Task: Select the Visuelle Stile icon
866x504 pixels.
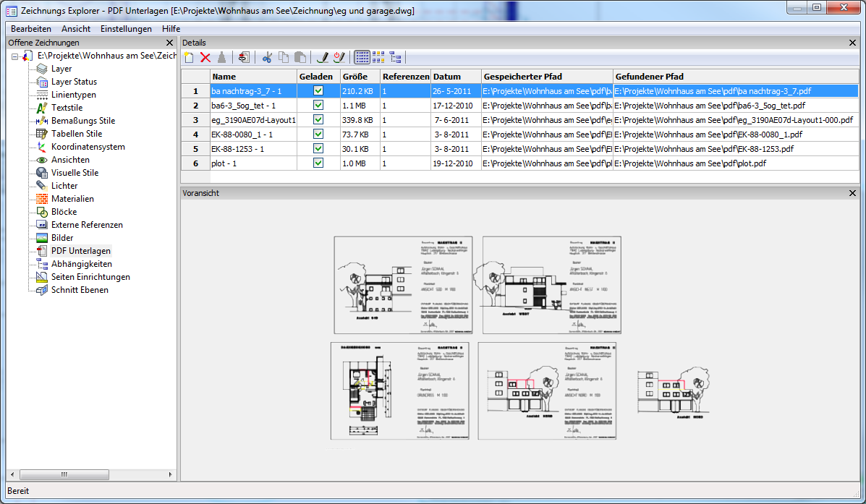Action: tap(42, 173)
